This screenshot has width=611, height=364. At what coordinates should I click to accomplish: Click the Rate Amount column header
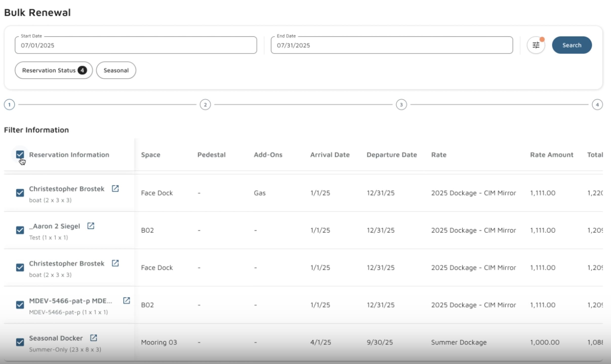point(552,155)
